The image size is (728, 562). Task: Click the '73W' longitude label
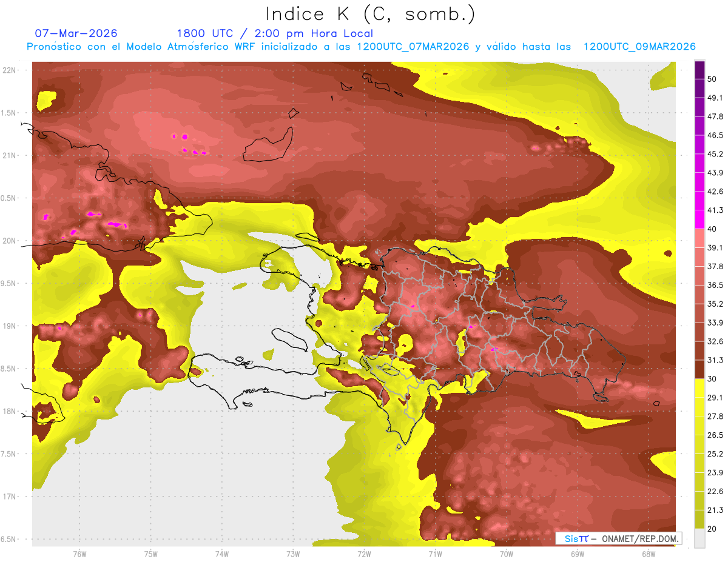pos(293,554)
